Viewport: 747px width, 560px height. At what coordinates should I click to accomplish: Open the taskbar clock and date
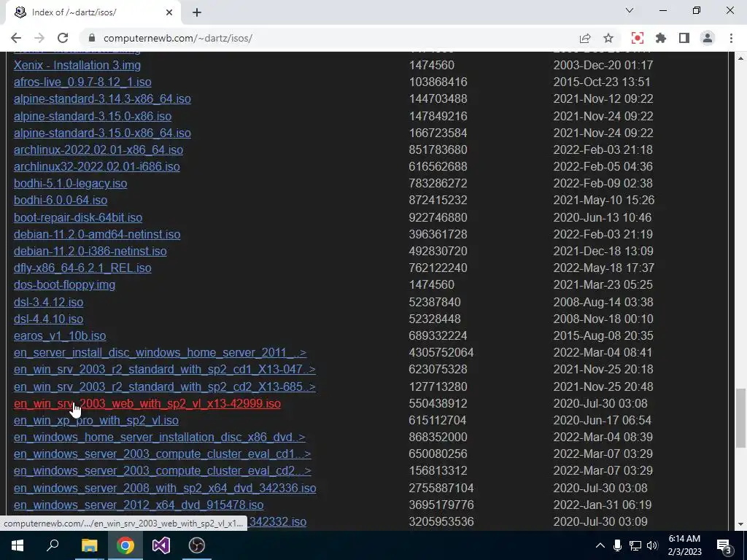684,545
